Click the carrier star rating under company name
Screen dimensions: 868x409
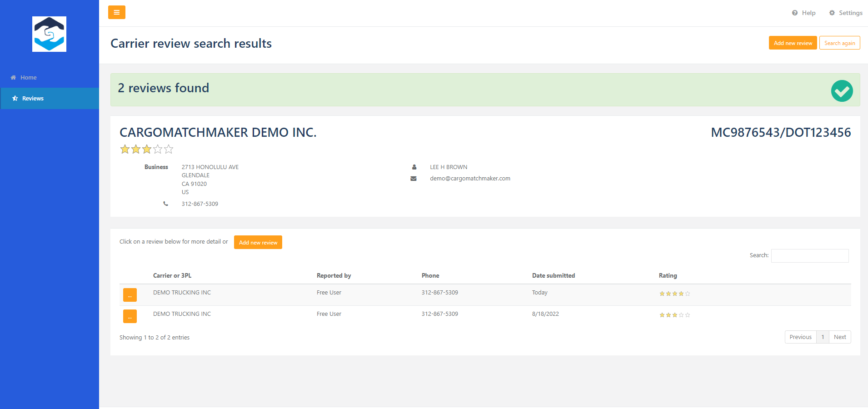[146, 149]
